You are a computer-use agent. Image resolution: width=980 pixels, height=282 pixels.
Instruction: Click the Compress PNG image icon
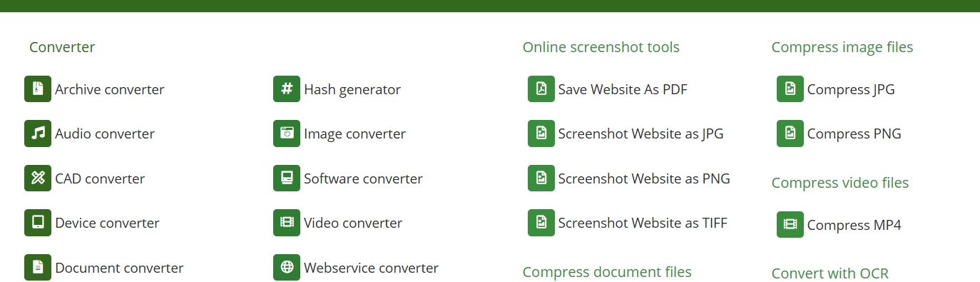point(790,134)
